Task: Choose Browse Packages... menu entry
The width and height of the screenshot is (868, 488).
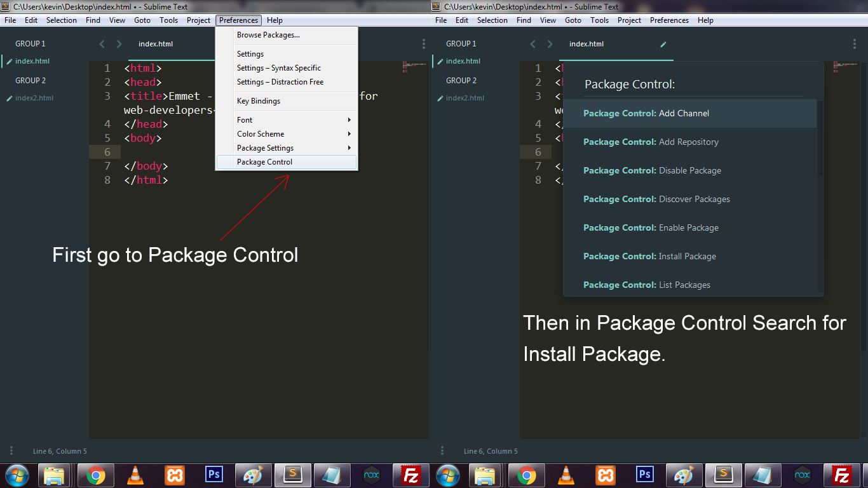Action: click(x=287, y=35)
